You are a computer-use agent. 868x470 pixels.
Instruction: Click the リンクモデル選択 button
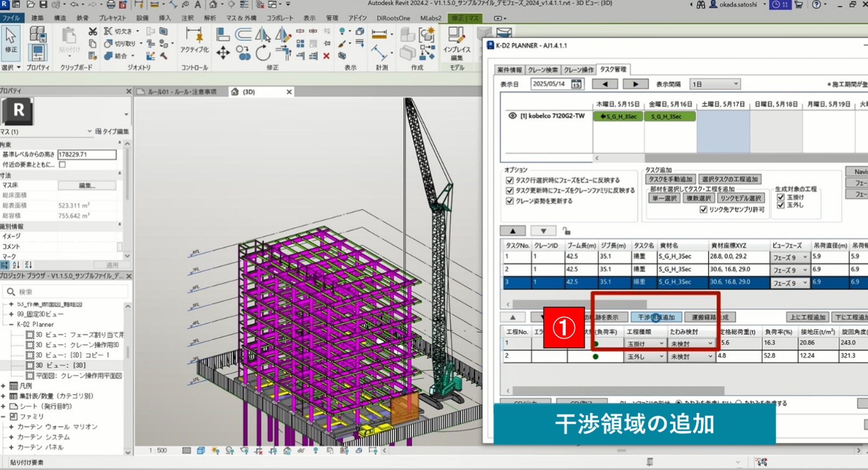tap(741, 198)
